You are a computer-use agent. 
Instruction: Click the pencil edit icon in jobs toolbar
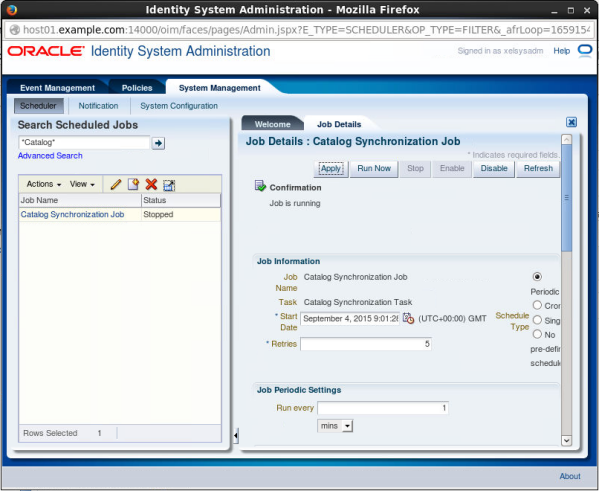click(116, 185)
